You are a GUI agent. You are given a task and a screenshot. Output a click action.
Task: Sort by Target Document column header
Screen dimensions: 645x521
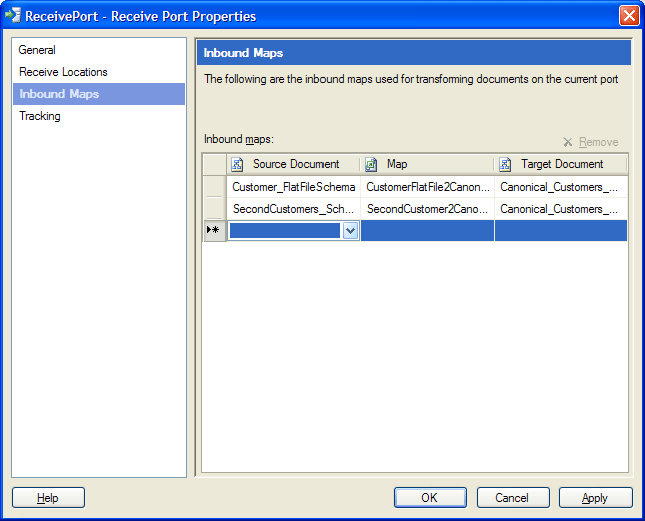tap(561, 164)
